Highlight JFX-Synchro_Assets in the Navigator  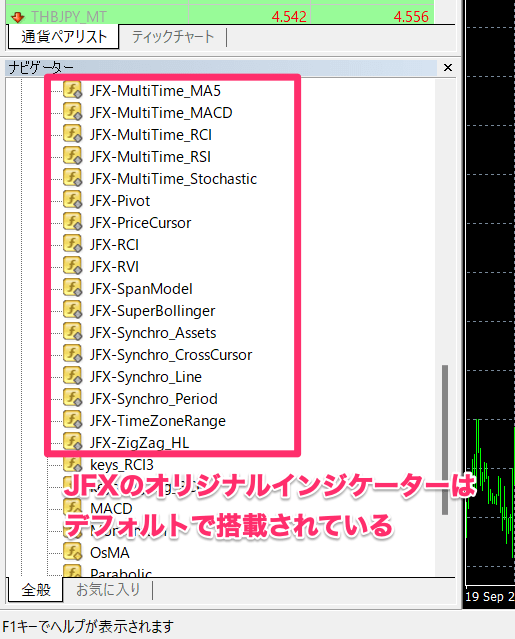pos(153,333)
